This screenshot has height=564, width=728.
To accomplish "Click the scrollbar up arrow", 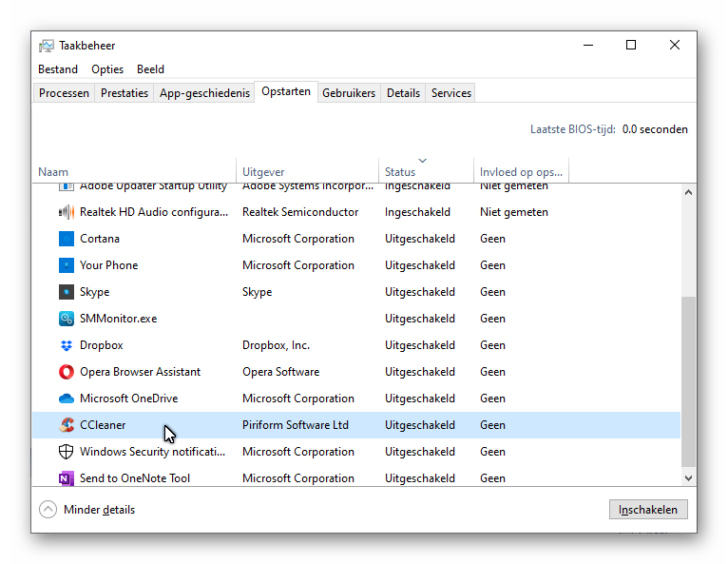I will coord(688,192).
